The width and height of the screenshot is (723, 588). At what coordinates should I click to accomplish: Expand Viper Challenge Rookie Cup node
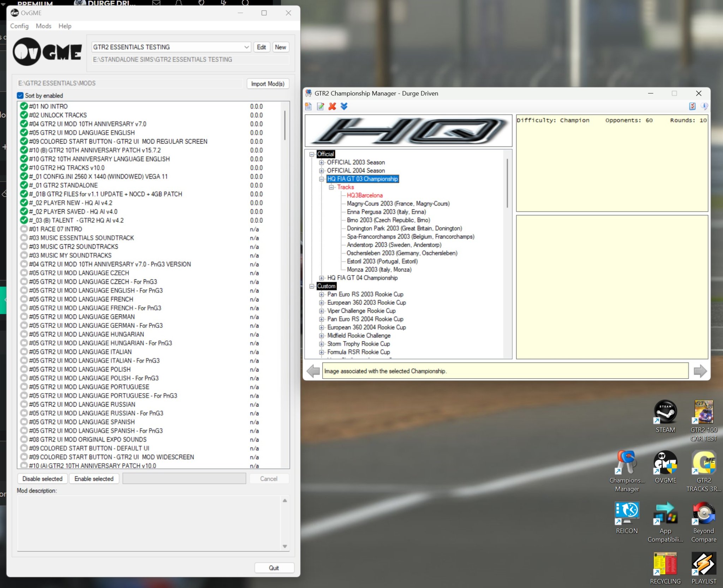pyautogui.click(x=321, y=311)
